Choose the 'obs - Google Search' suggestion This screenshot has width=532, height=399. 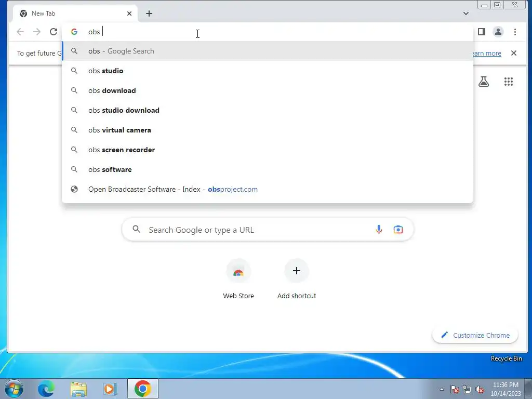[x=268, y=51]
